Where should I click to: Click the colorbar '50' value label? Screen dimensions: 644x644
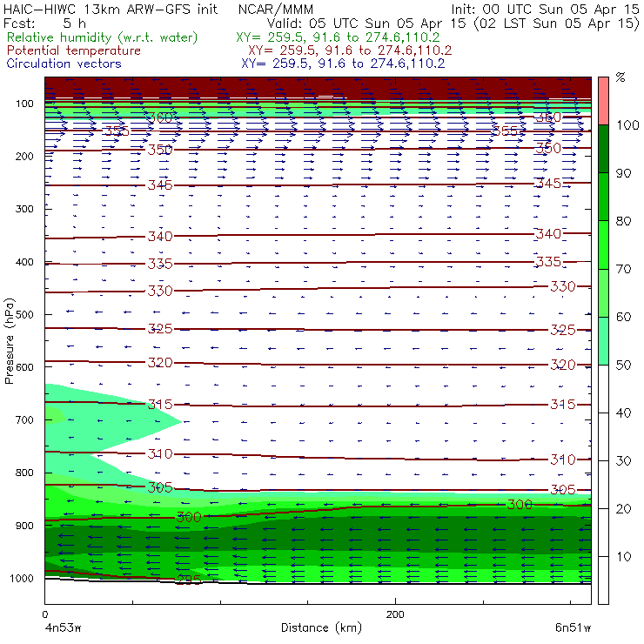pos(623,366)
